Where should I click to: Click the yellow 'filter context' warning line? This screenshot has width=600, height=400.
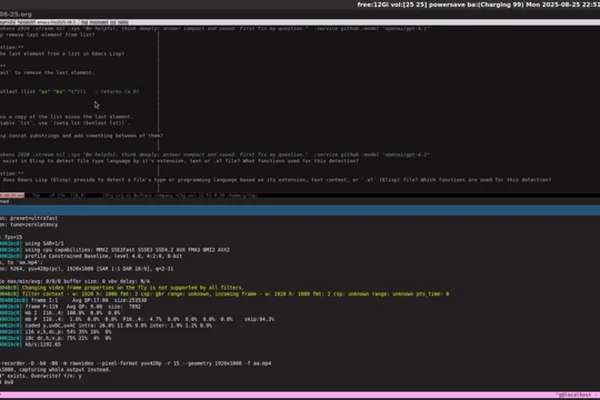[x=225, y=294]
